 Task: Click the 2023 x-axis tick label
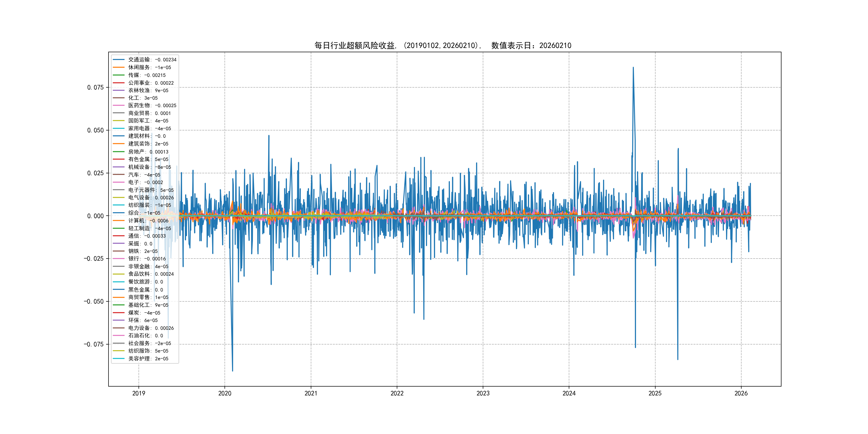pos(483,393)
